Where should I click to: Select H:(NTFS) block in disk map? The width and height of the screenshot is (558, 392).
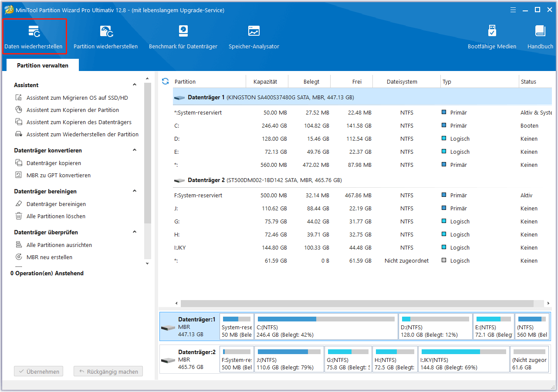point(395,359)
